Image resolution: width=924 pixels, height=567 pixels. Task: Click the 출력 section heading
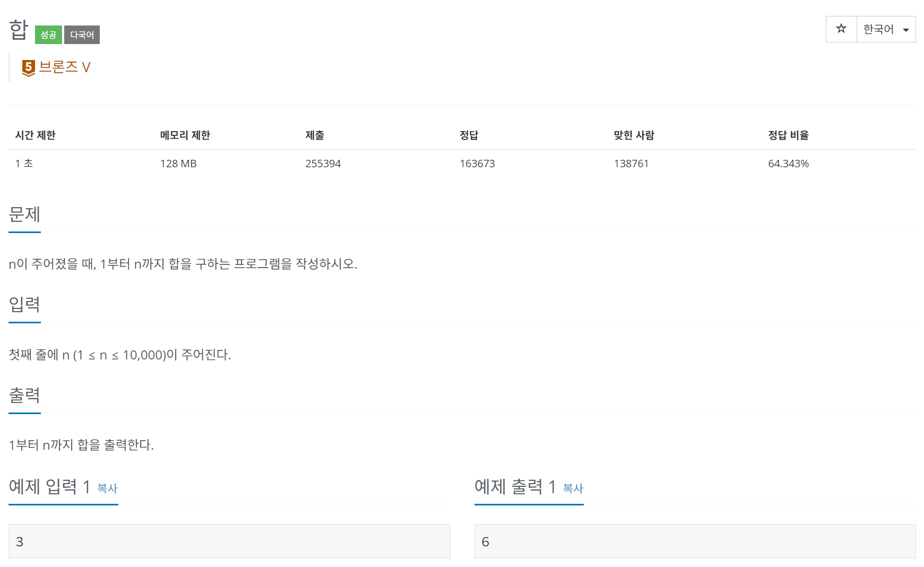tap(24, 395)
